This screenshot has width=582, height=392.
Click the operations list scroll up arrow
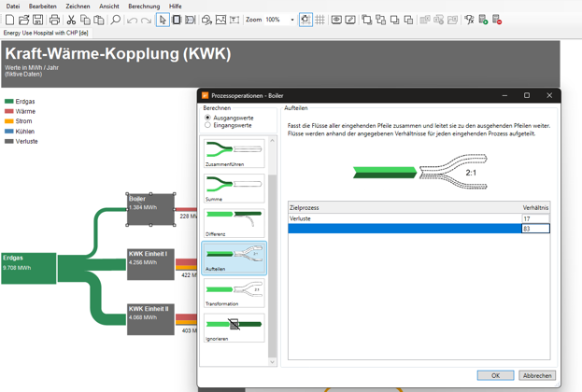tap(272, 141)
